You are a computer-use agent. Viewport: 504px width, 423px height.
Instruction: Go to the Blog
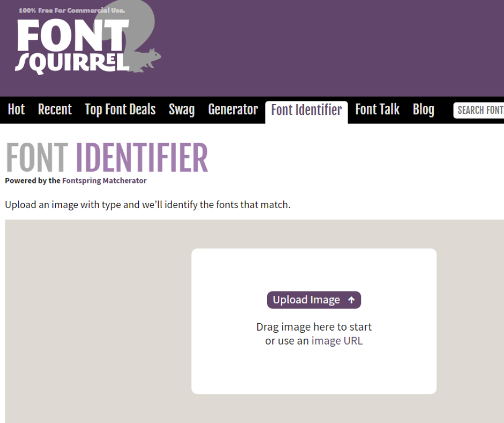pyautogui.click(x=424, y=110)
